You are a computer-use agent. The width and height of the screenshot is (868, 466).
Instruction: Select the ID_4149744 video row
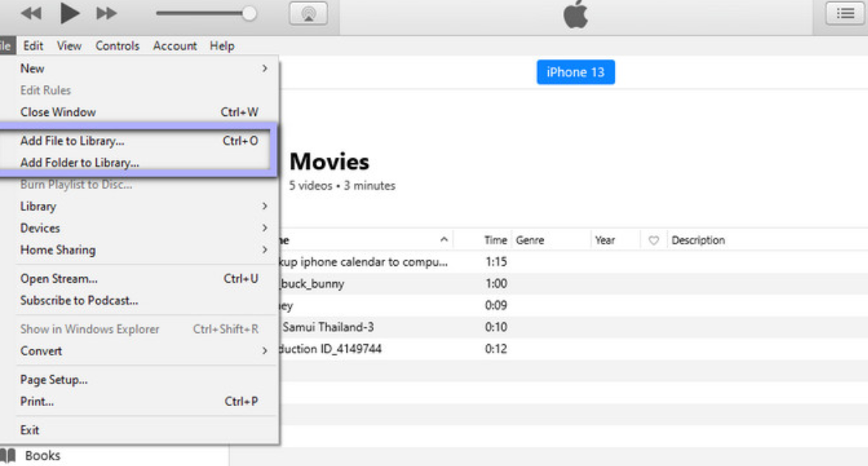point(573,349)
